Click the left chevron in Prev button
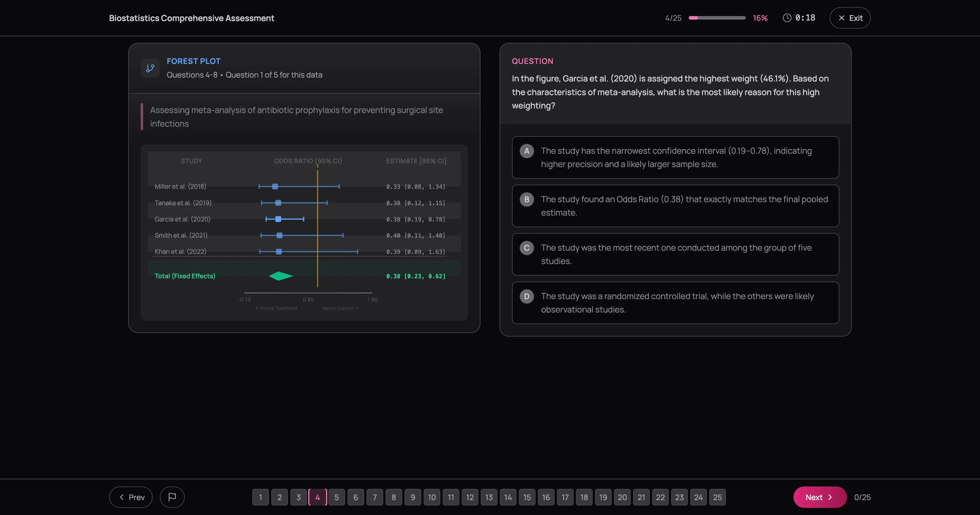 [x=121, y=497]
